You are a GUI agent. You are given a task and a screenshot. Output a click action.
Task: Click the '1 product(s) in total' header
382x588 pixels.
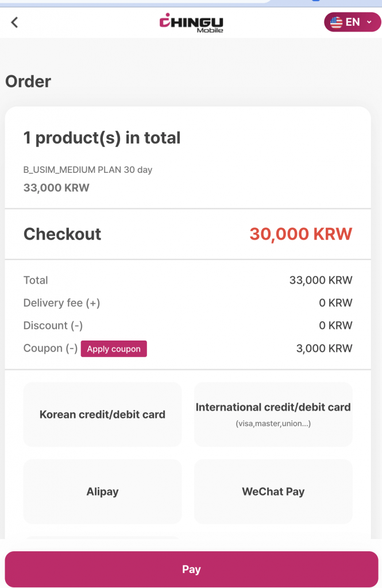pos(102,138)
